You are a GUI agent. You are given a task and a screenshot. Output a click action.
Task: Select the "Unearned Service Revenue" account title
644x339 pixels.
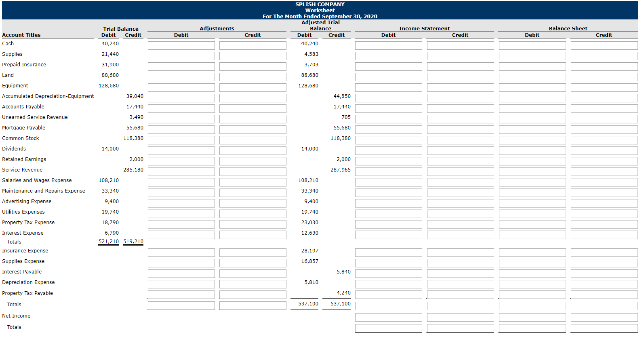click(x=35, y=117)
